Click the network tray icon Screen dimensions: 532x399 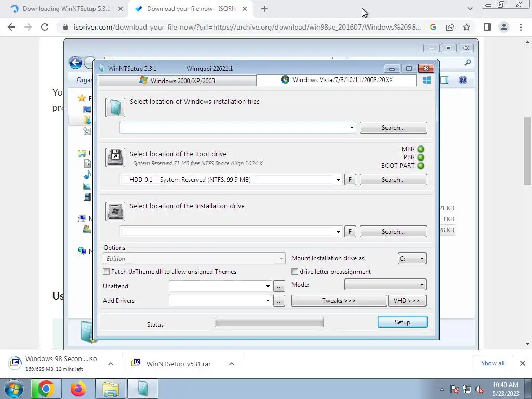pos(467,390)
